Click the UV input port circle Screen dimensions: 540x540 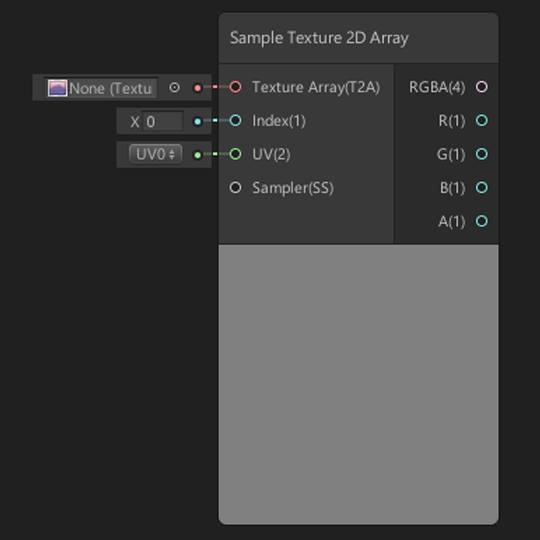235,154
